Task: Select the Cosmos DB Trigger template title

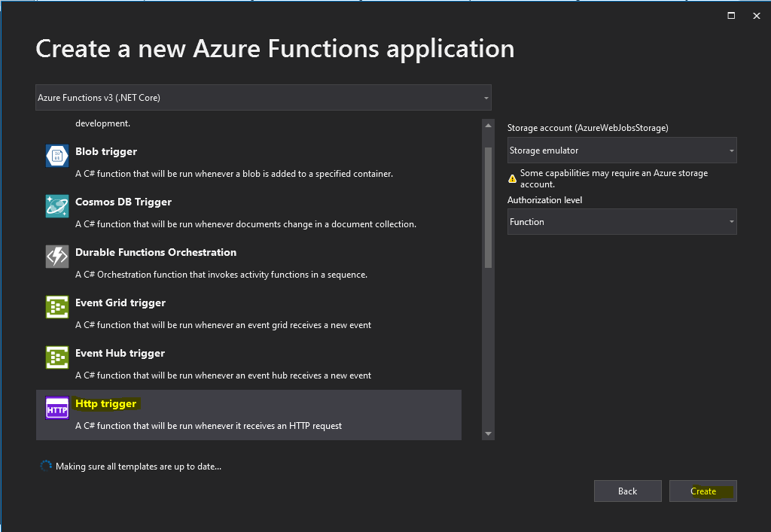Action: point(123,202)
